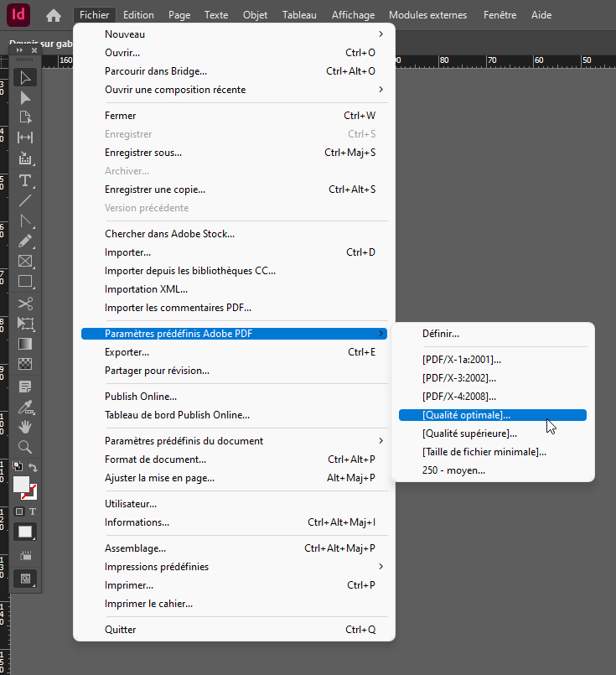Select the [PDF/X-1a:2001]... preset
The width and height of the screenshot is (616, 675).
coord(493,360)
